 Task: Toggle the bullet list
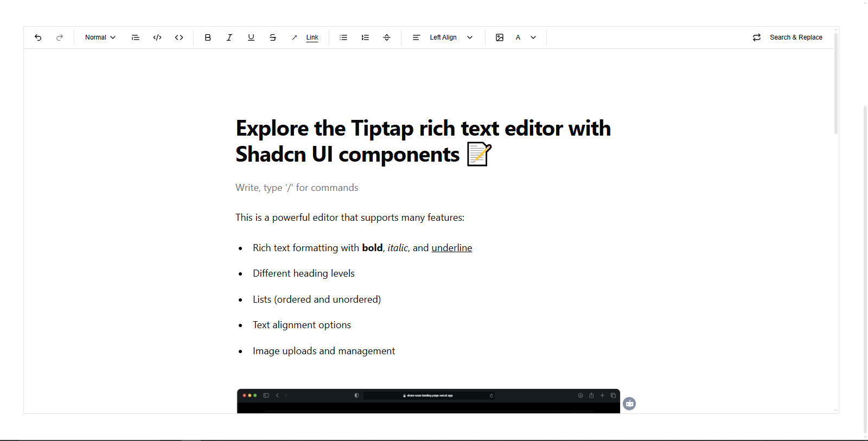click(x=343, y=37)
